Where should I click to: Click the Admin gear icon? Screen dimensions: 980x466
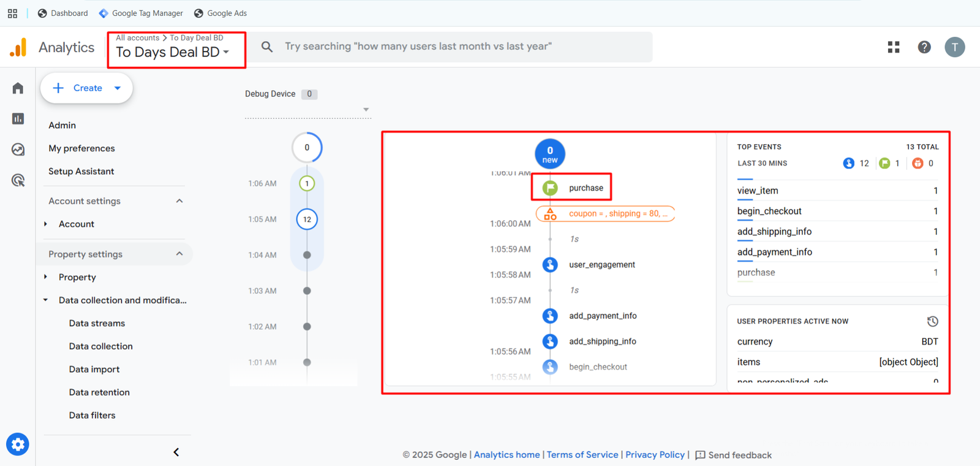pos(18,444)
